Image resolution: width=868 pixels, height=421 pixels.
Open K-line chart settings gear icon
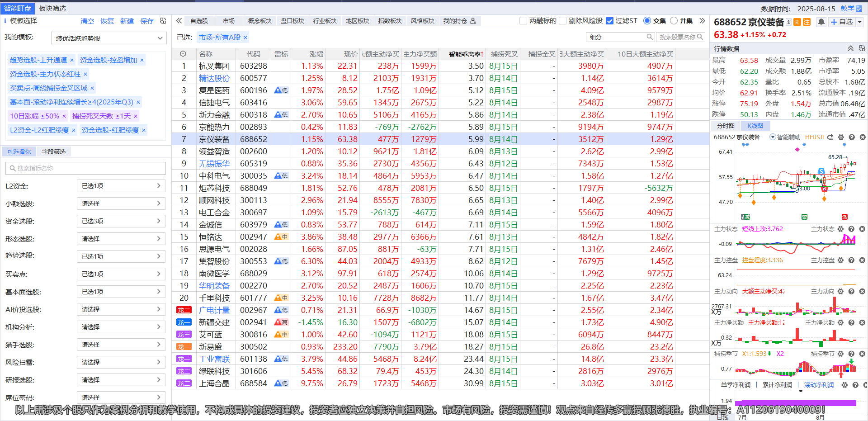click(x=841, y=137)
